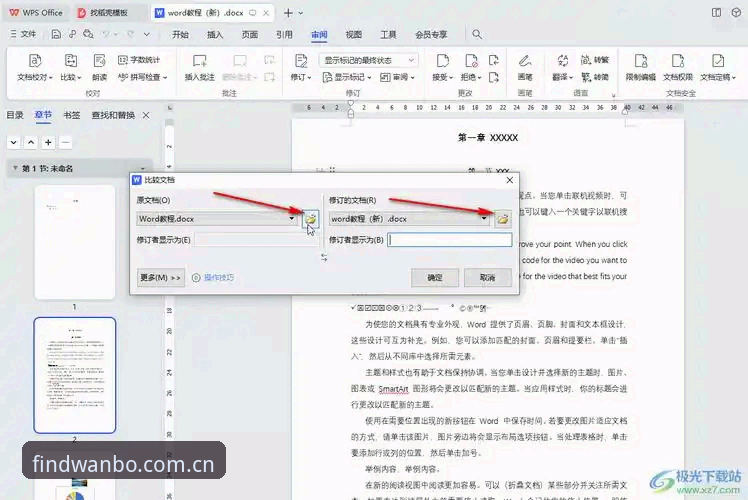Switch to the 页面 ribbon tab
This screenshot has width=748, height=500.
249,34
